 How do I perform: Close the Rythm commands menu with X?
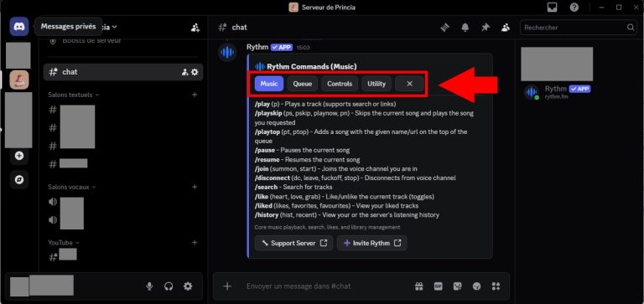tap(409, 84)
